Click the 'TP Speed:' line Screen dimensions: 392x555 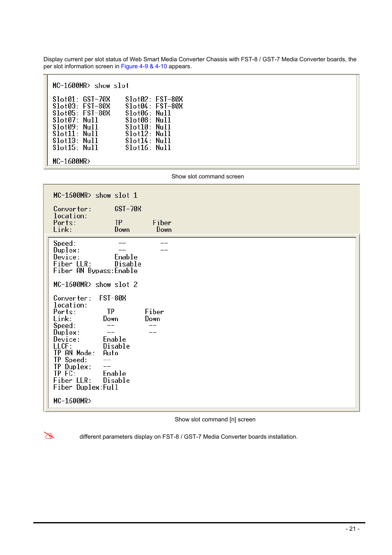pos(82,360)
